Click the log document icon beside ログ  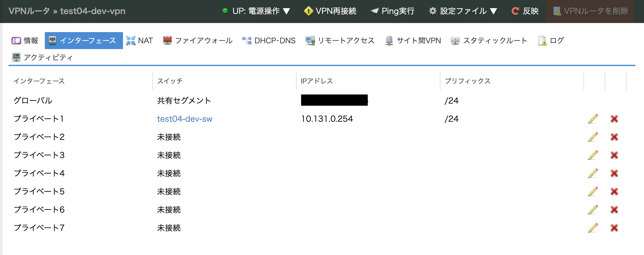[542, 40]
